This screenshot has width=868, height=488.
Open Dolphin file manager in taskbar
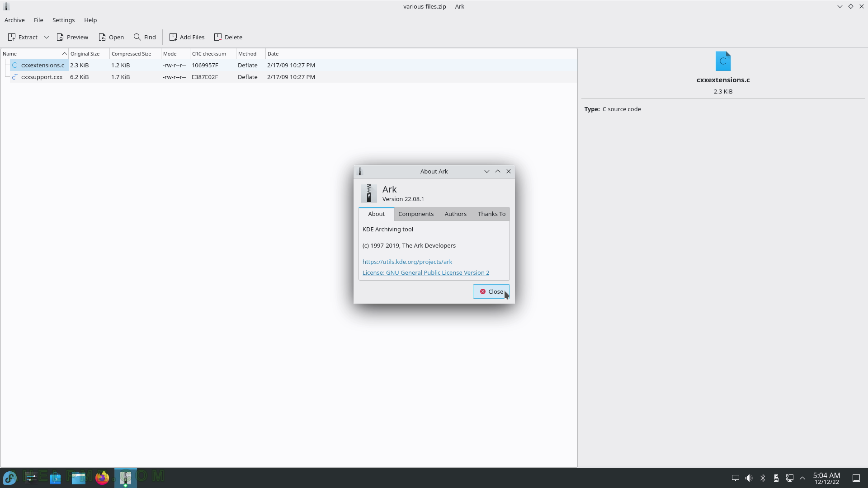point(79,478)
